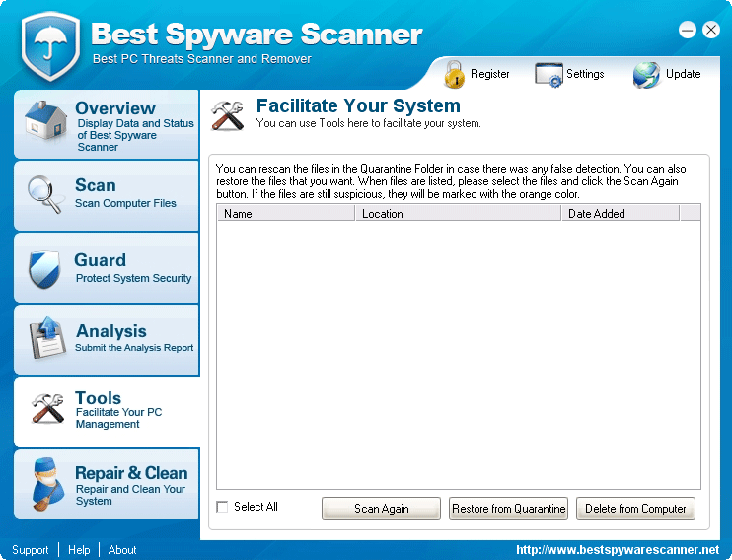Tick the Select All checkbox
This screenshot has height=560, width=732.
click(222, 507)
